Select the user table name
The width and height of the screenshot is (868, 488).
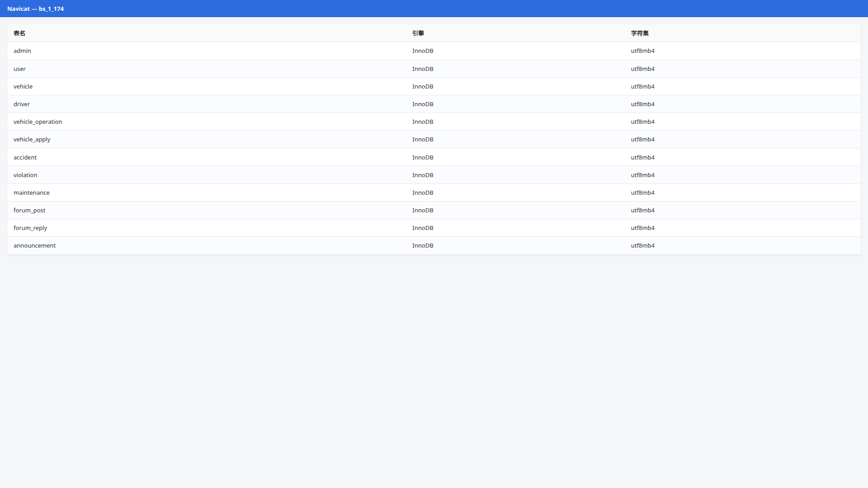[19, 69]
